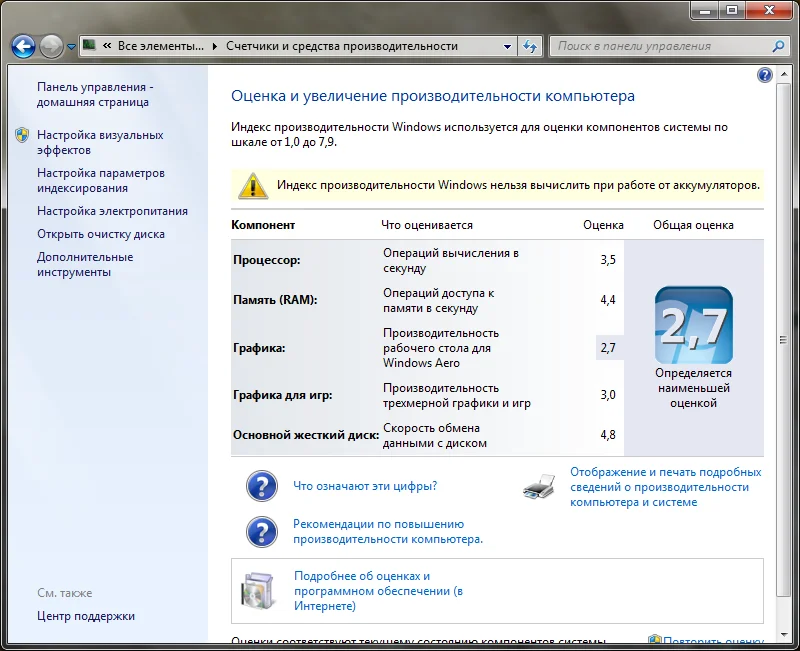Click the yellow warning triangle icon

tap(253, 185)
